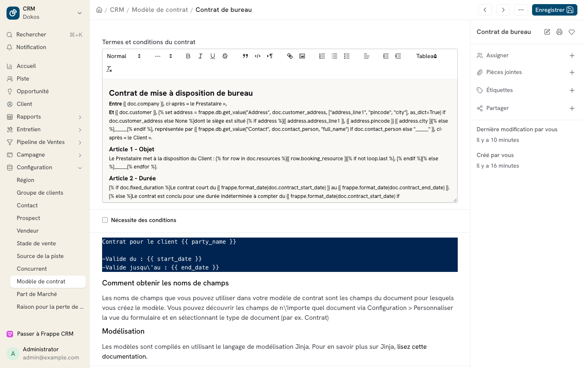
Task: Decrease the paragraph indent
Action: point(386,56)
